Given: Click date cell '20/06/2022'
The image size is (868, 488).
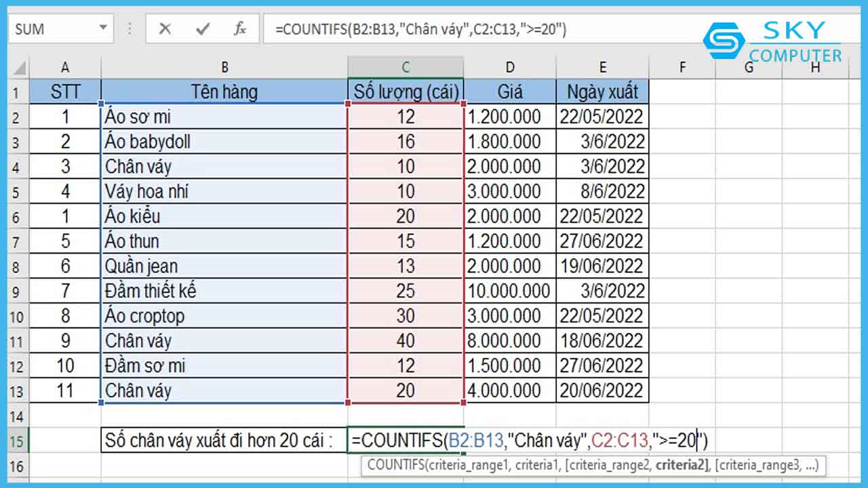Looking at the screenshot, I should [x=602, y=390].
